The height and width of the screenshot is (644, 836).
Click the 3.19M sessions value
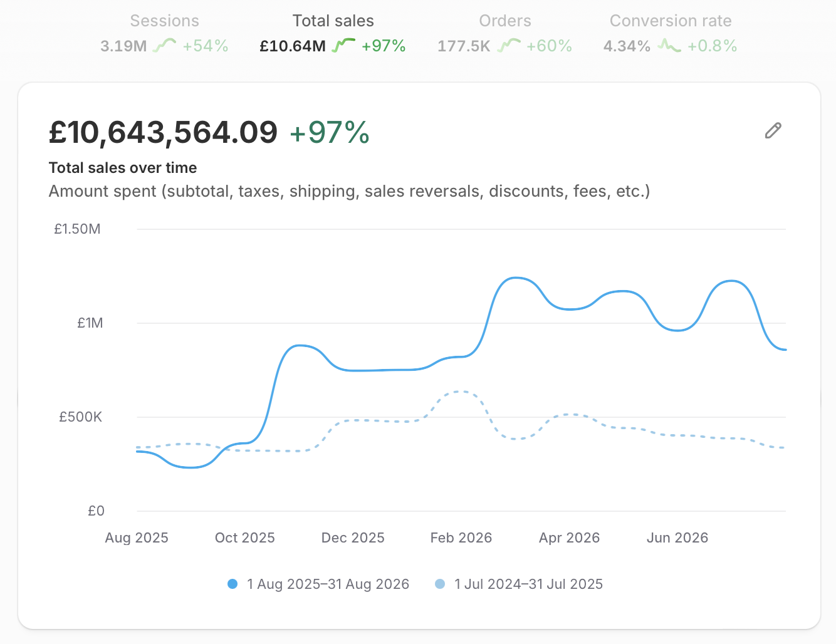coord(123,46)
